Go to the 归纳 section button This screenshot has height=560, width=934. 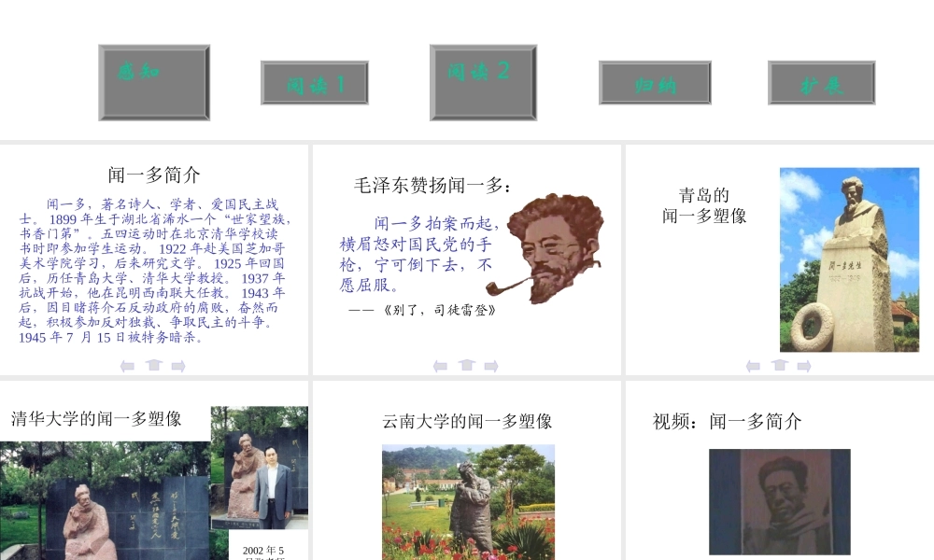click(656, 83)
